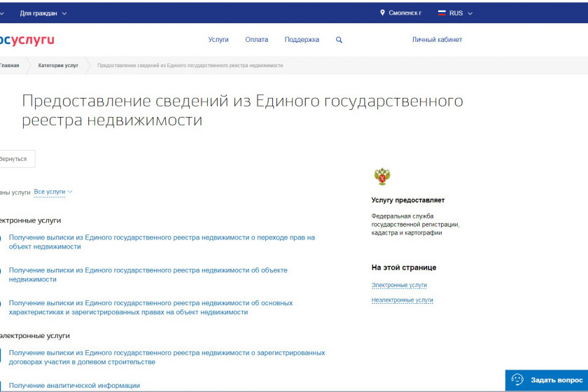This screenshot has height=392, width=588.
Task: Open Получение аналитической информации link
Action: pos(74,385)
